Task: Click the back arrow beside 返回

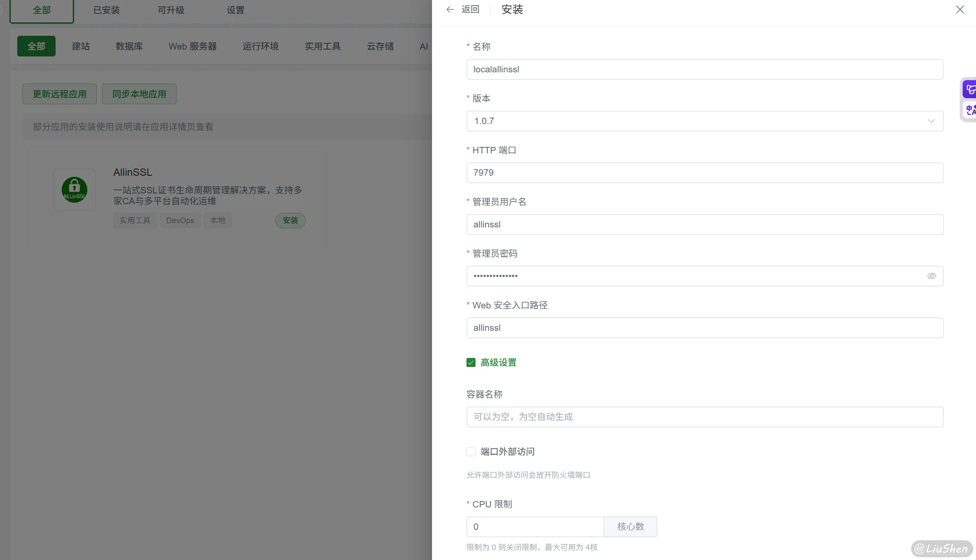Action: click(x=450, y=9)
